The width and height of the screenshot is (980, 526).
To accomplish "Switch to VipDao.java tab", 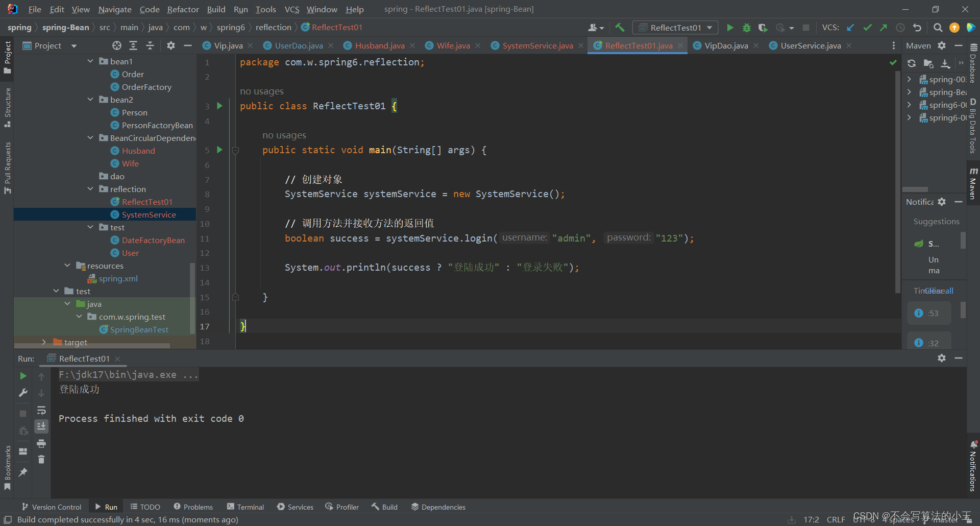I will tap(726, 45).
